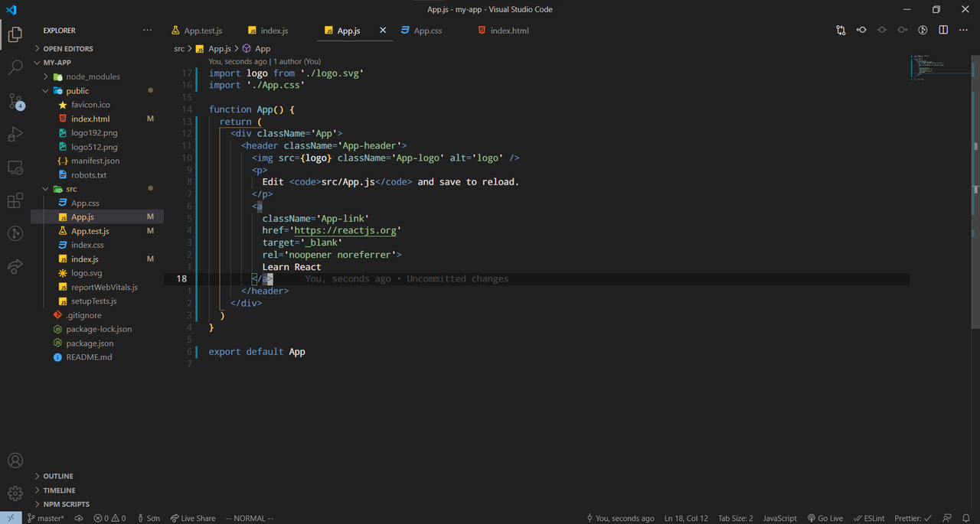Click the Scn status bar item
This screenshot has height=524, width=980.
pyautogui.click(x=148, y=518)
